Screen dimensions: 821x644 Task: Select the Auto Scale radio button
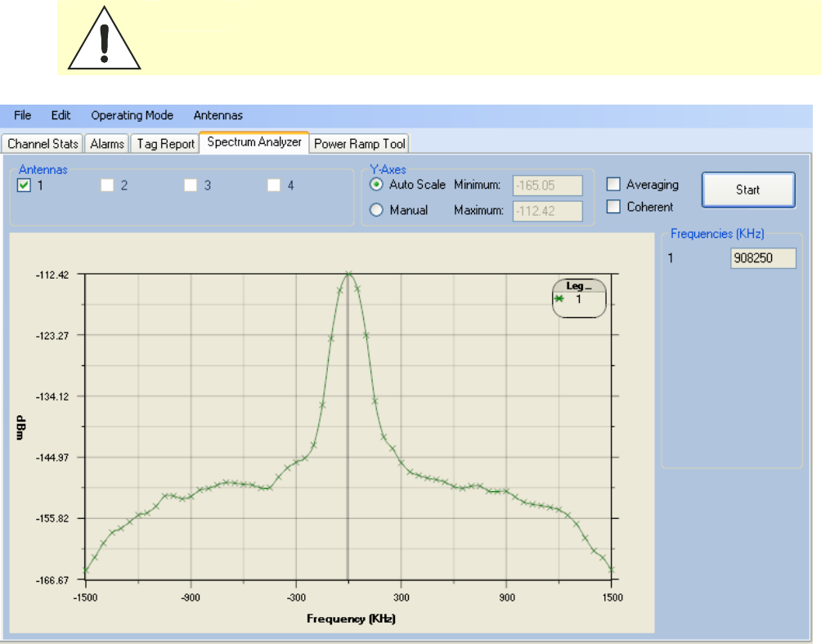coord(376,185)
